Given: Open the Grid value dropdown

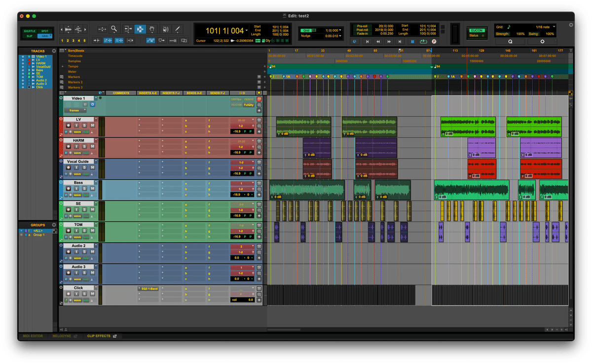Looking at the screenshot, I should point(340,31).
